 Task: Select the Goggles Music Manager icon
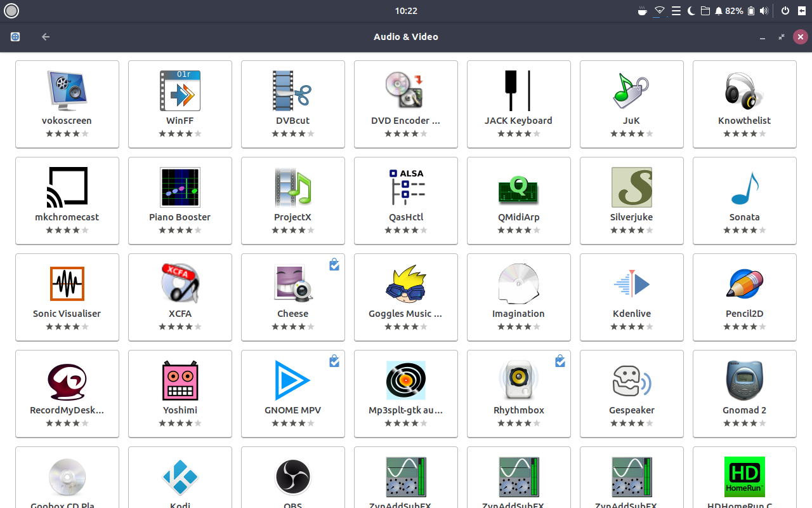406,284
